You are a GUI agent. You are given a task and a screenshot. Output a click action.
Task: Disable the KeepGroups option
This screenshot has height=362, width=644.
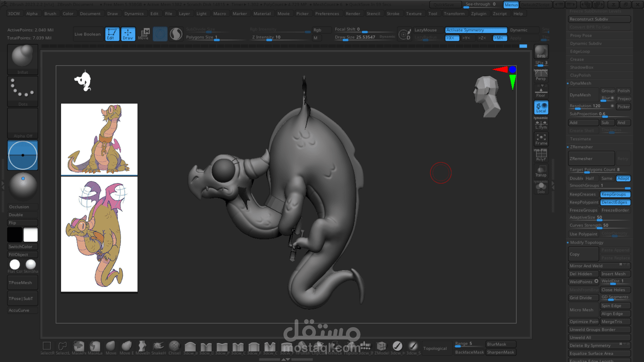[x=615, y=194]
